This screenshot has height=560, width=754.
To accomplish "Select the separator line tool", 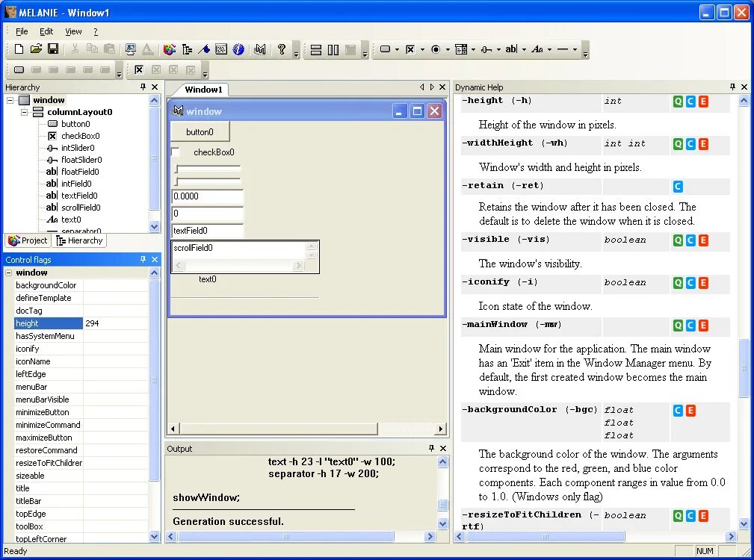I will coord(563,49).
